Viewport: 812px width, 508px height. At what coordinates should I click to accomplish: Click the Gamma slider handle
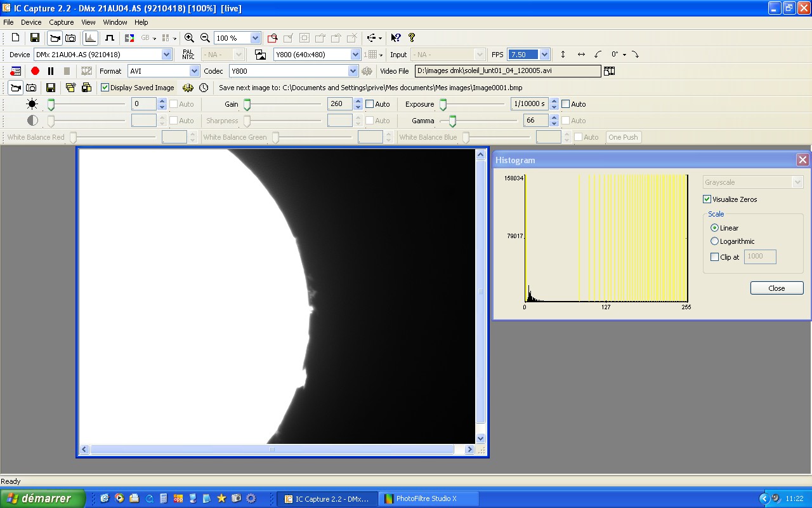pyautogui.click(x=452, y=121)
